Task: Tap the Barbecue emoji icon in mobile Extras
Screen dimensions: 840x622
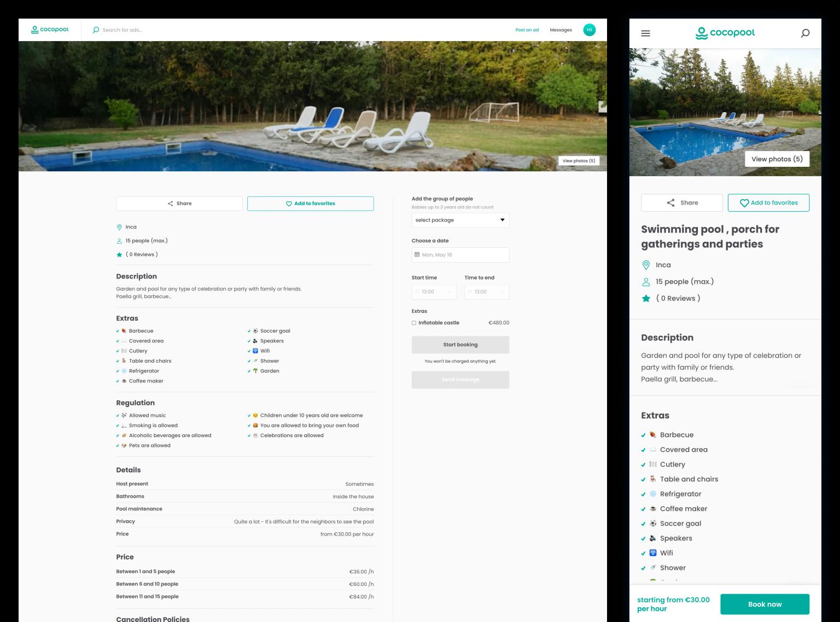Action: 653,435
